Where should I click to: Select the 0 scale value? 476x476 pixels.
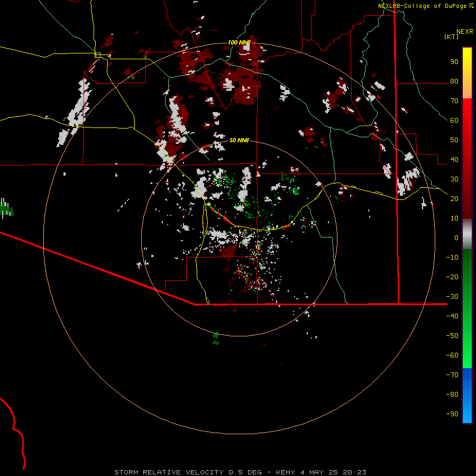coord(456,238)
